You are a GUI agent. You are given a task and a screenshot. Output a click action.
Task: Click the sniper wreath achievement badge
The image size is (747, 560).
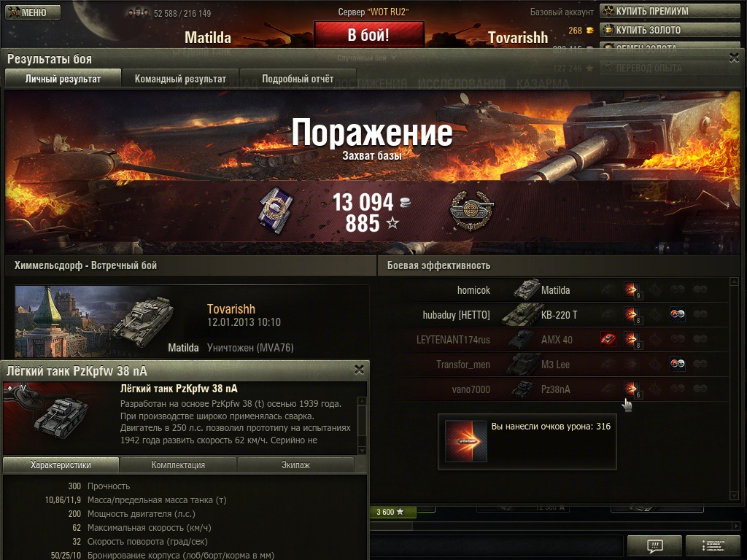(472, 211)
